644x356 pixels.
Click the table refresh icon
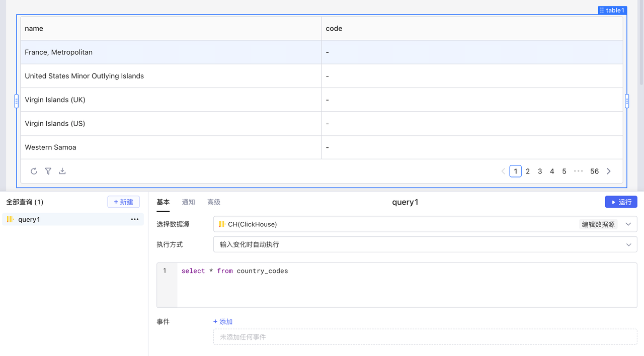pos(34,171)
